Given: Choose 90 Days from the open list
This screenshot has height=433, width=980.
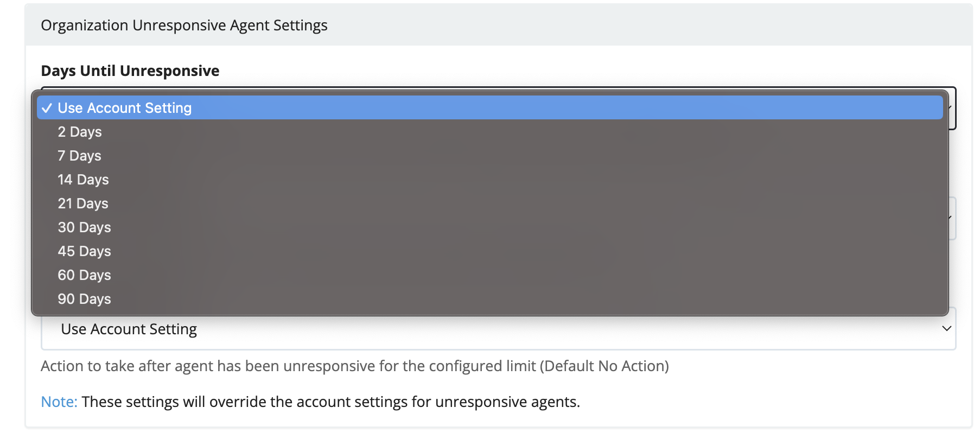Looking at the screenshot, I should tap(489, 299).
